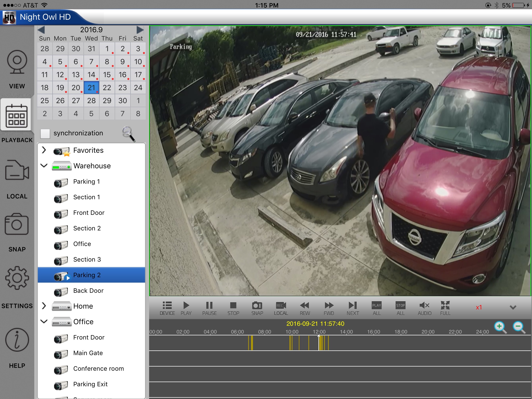Click zoom in magnifier on timeline
The image size is (532, 399).
[x=500, y=327]
